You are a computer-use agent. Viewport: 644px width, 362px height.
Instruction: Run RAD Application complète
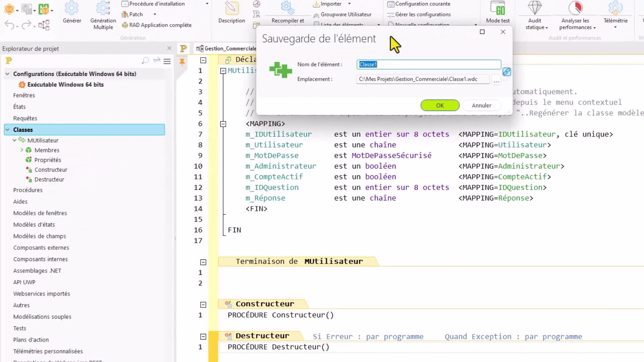pos(157,25)
